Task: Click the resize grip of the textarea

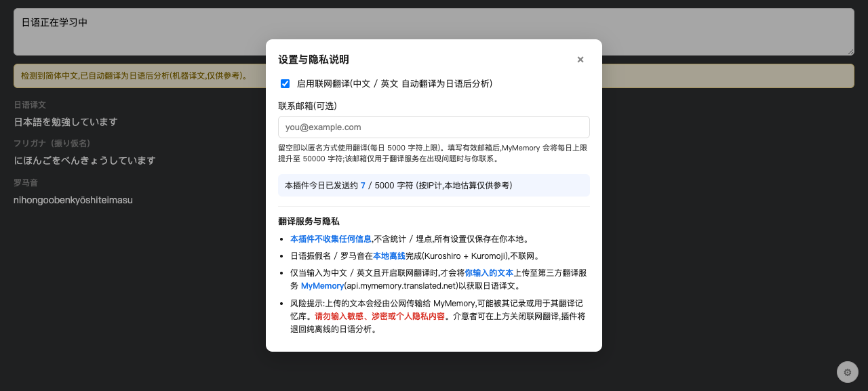Action: [850, 51]
